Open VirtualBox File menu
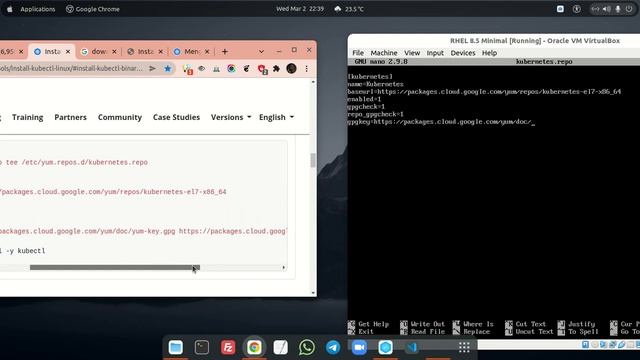The height and width of the screenshot is (360, 640). (x=358, y=53)
